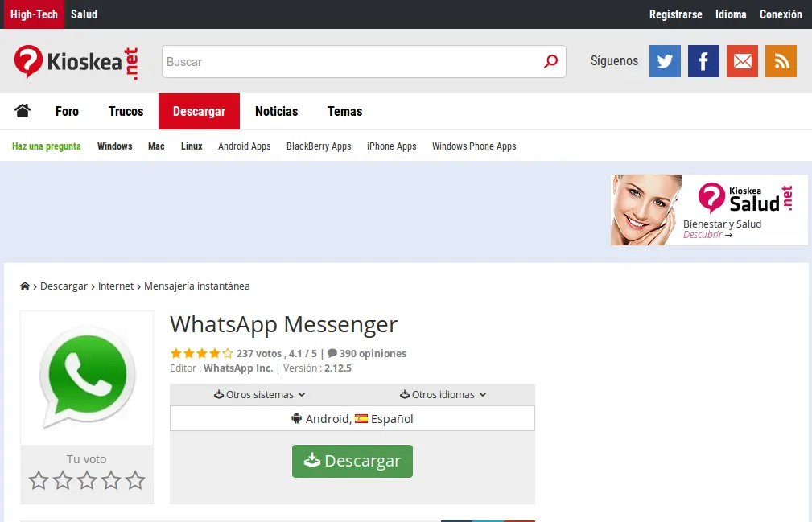Screen dimensions: 812x522
Task: Open Internet in the breadcrumb
Action: 116,286
